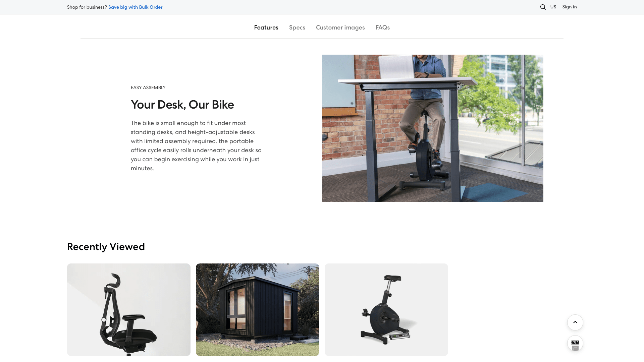The image size is (644, 362).
Task: Open the black ergonomic chair thumbnail
Action: coord(129,310)
